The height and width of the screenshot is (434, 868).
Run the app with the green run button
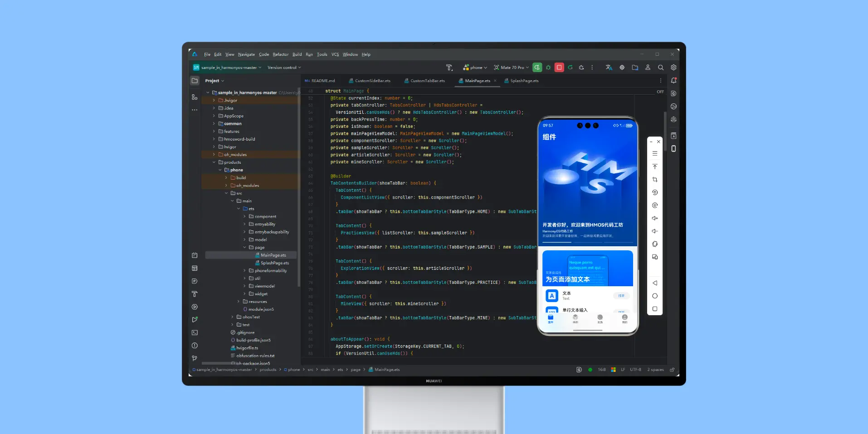pos(537,68)
